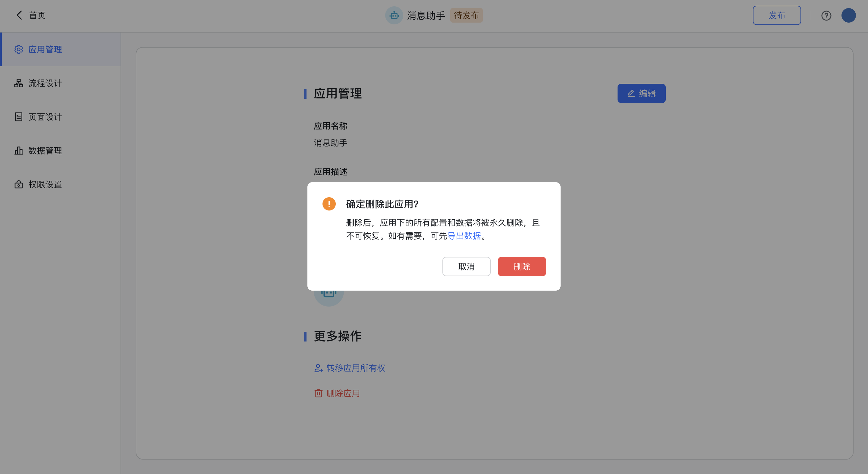The height and width of the screenshot is (474, 868).
Task: Click the 消息助手 title in header
Action: coord(426,15)
